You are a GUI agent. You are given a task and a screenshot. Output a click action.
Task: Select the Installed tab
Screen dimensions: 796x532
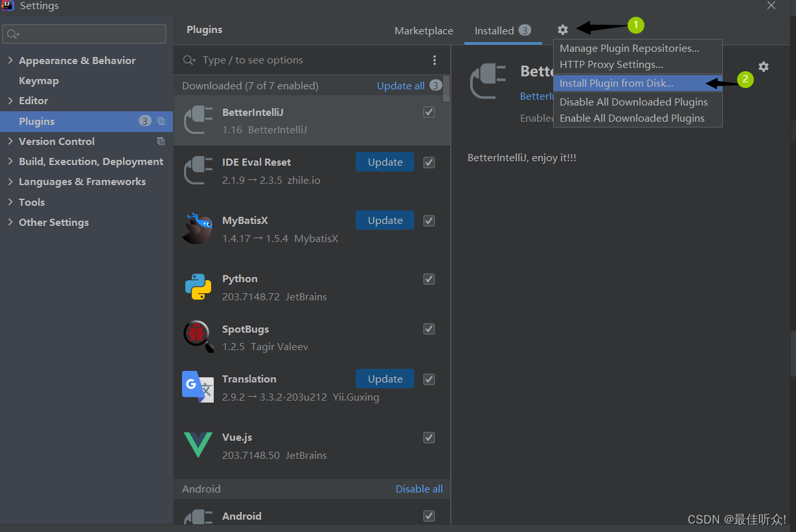(x=503, y=30)
